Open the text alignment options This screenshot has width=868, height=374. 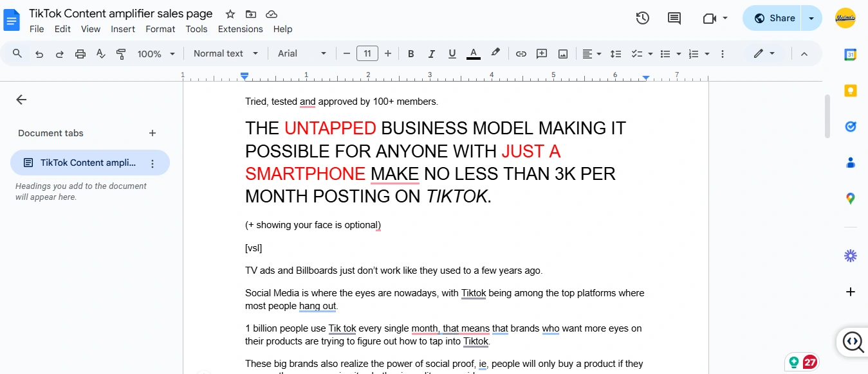pos(592,54)
